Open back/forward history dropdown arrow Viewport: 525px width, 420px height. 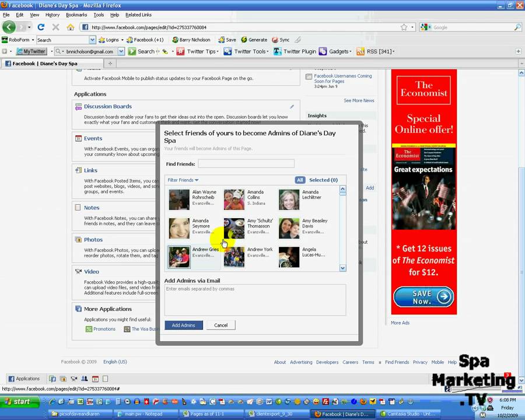pyautogui.click(x=30, y=27)
